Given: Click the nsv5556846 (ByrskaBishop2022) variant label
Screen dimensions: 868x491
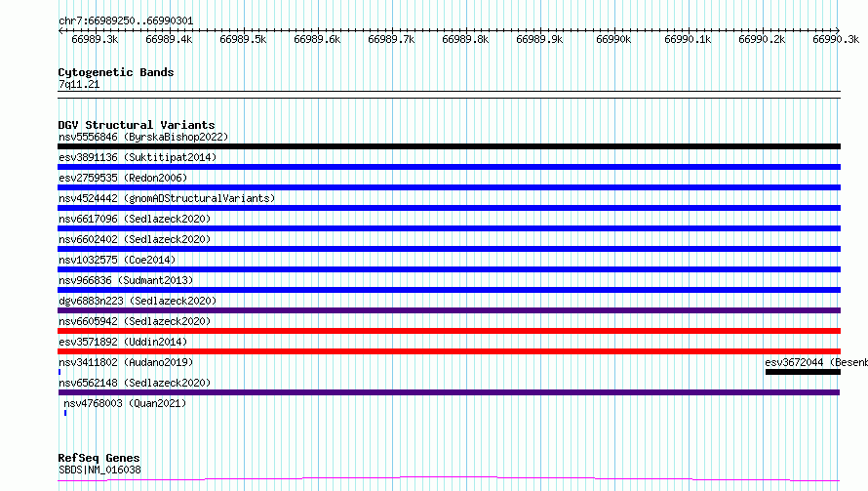Looking at the screenshot, I should click(143, 137).
